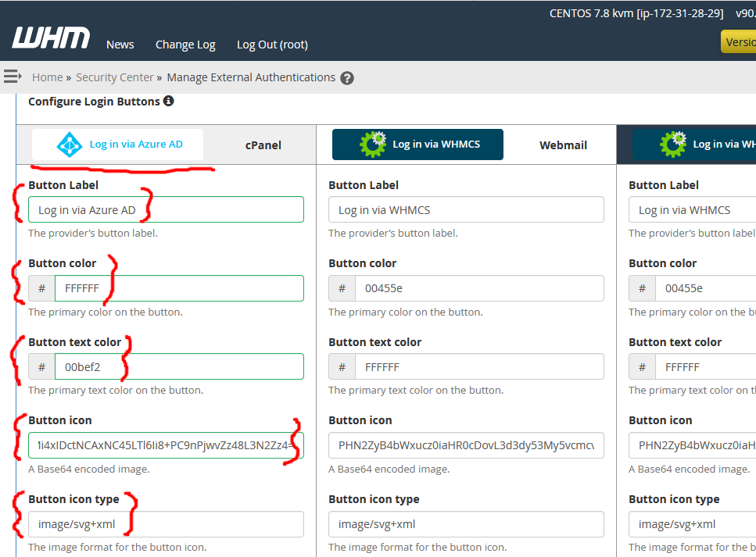Open the News menu

pos(120,45)
